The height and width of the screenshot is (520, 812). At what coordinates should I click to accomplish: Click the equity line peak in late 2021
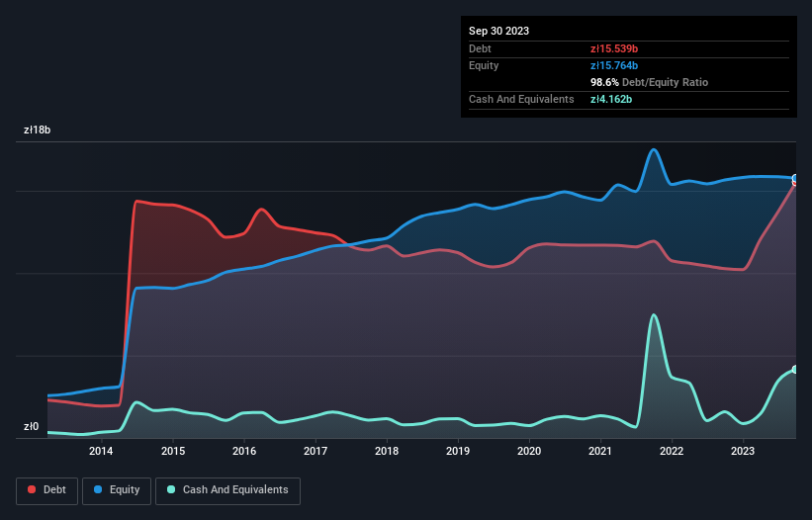click(654, 149)
